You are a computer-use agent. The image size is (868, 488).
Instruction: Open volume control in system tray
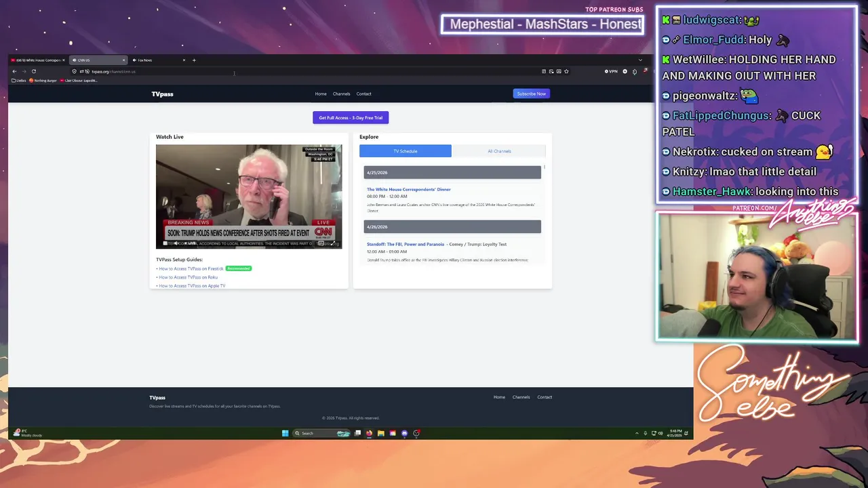coord(660,433)
